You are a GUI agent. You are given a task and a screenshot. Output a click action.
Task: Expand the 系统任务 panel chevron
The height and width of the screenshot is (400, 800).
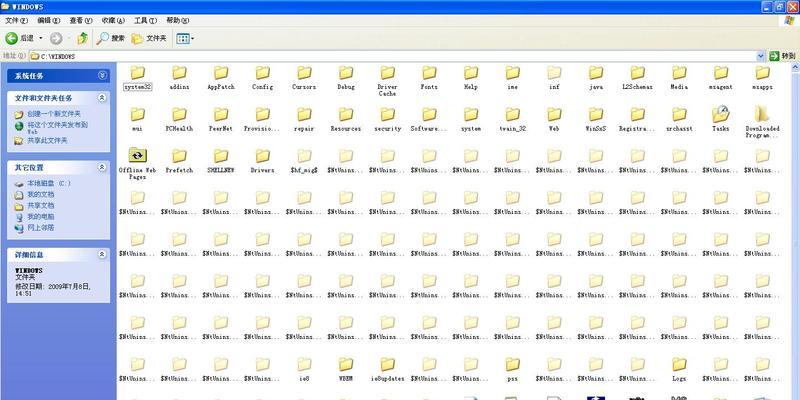point(103,76)
